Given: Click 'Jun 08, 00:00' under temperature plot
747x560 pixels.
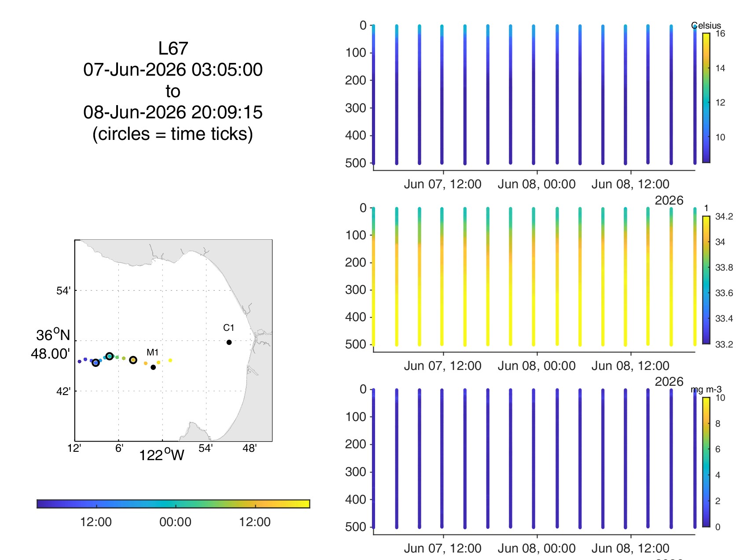Looking at the screenshot, I should [537, 184].
